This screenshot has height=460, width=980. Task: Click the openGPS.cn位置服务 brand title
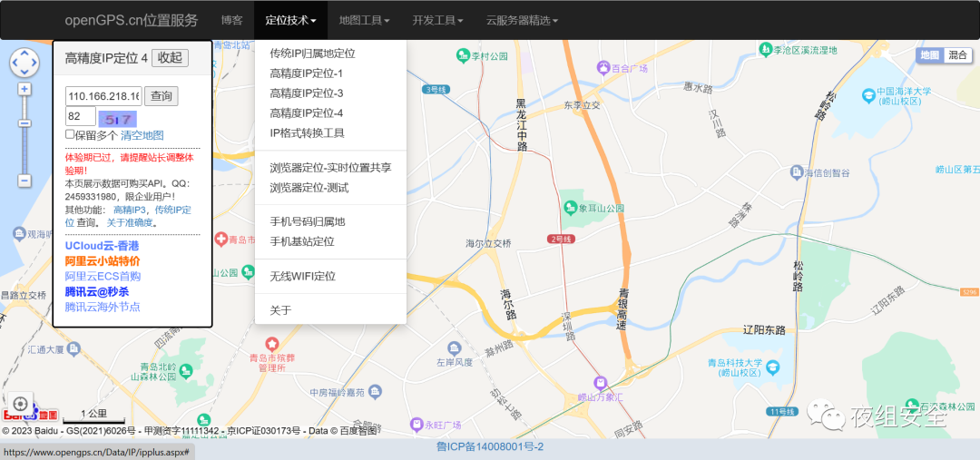coord(132,20)
